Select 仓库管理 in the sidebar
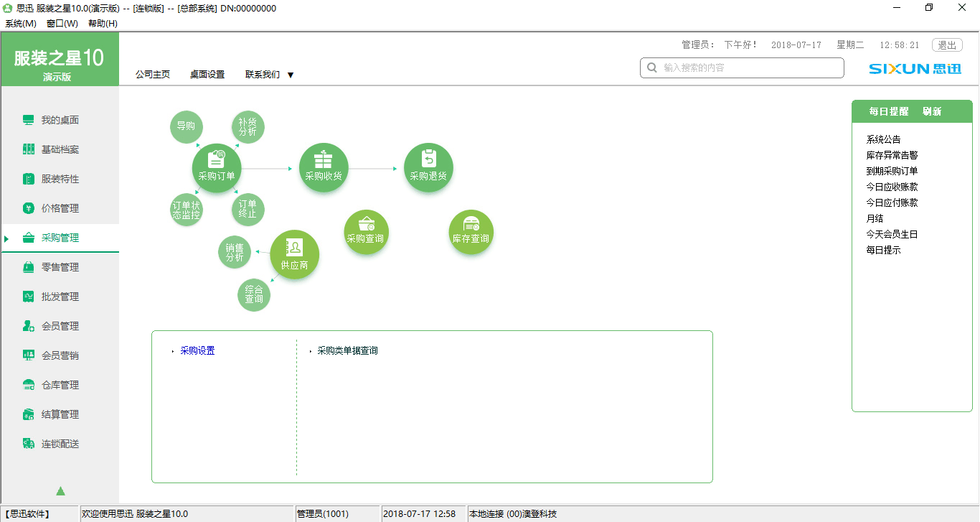Image resolution: width=980 pixels, height=522 pixels. (60, 385)
